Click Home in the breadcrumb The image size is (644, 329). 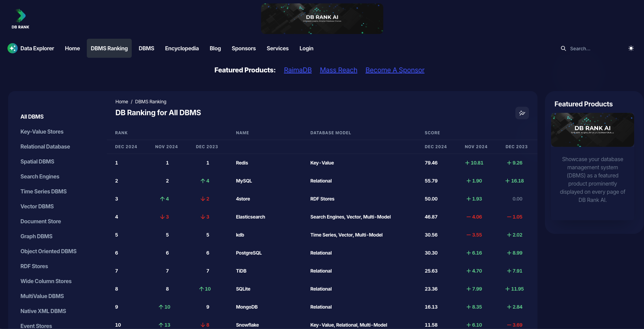coord(122,102)
